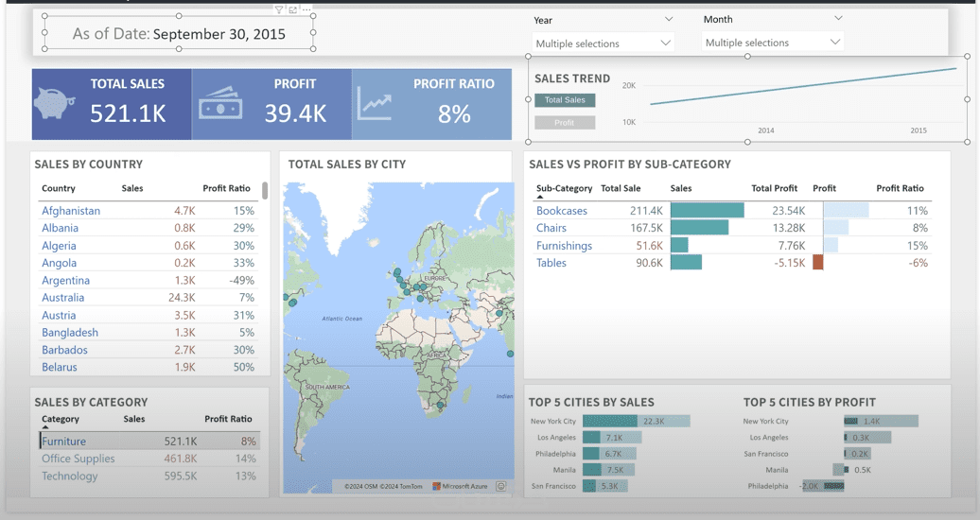This screenshot has width=980, height=520.
Task: Select the Furniture category row
Action: click(150, 442)
